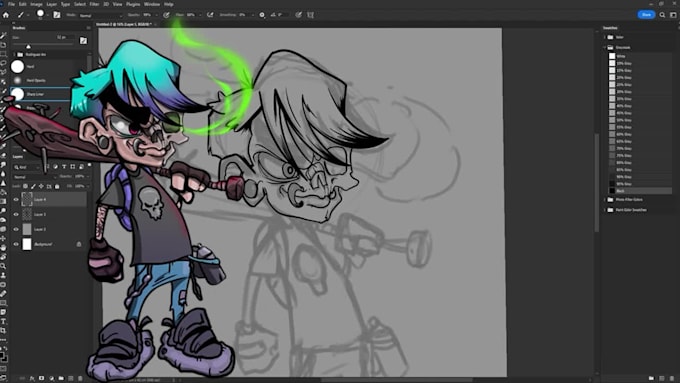
Task: Open the Filter menu
Action: tap(94, 4)
